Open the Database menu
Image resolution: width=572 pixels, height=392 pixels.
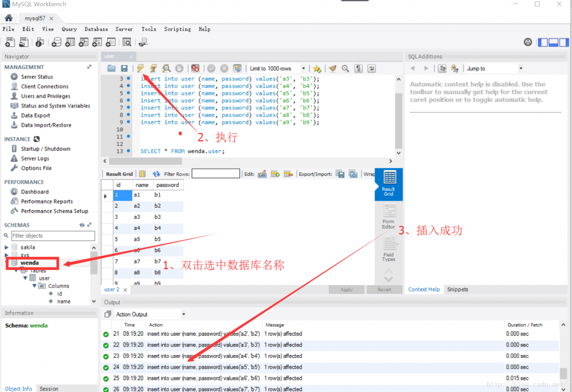[x=96, y=29]
